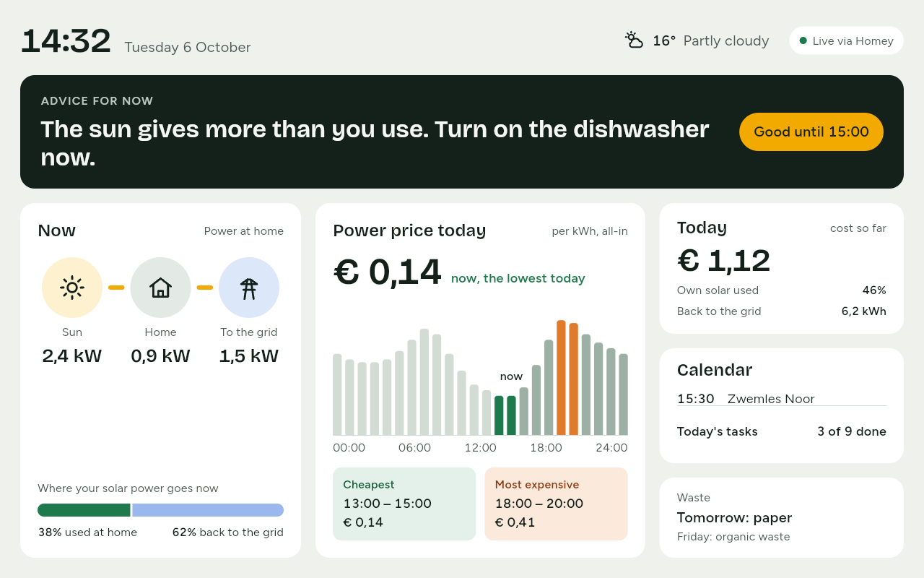The height and width of the screenshot is (578, 924).
Task: Click the 'Live via Homey' badge
Action: tap(847, 40)
